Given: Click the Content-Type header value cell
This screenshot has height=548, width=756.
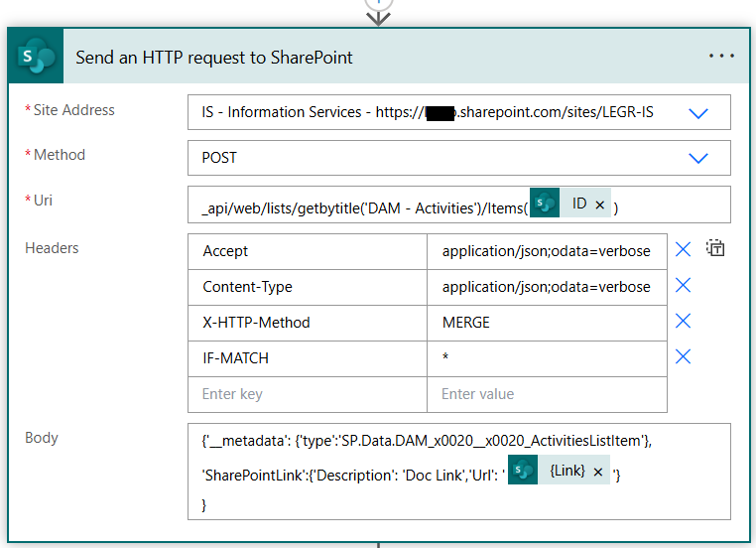Looking at the screenshot, I should [x=548, y=287].
